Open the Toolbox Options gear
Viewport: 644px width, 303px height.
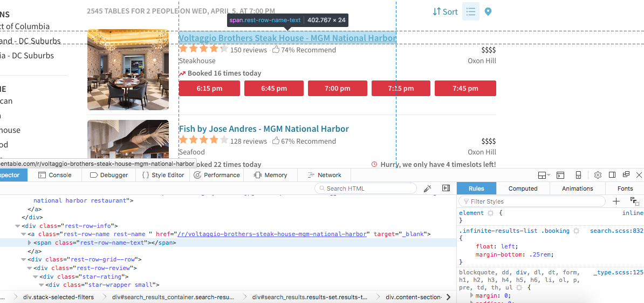click(x=598, y=175)
